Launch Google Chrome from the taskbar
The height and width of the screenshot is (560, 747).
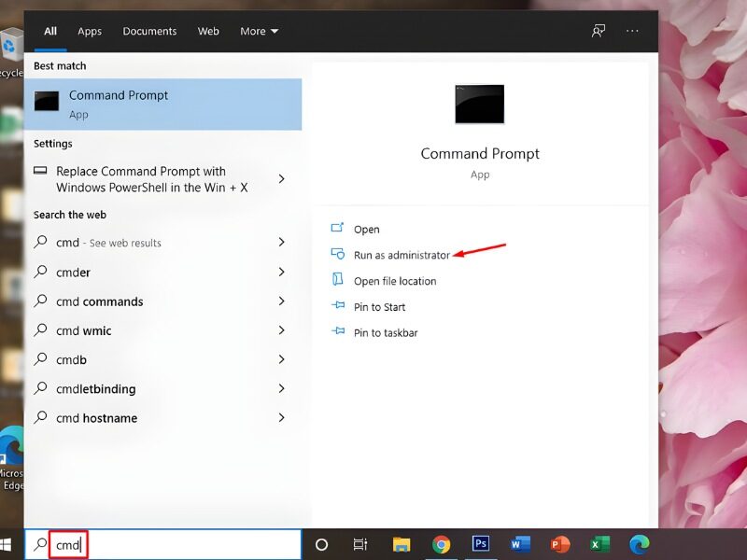click(x=442, y=544)
